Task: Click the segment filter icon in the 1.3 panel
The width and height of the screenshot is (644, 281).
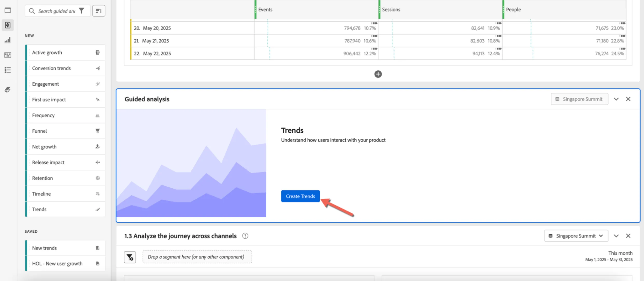Action: click(130, 257)
